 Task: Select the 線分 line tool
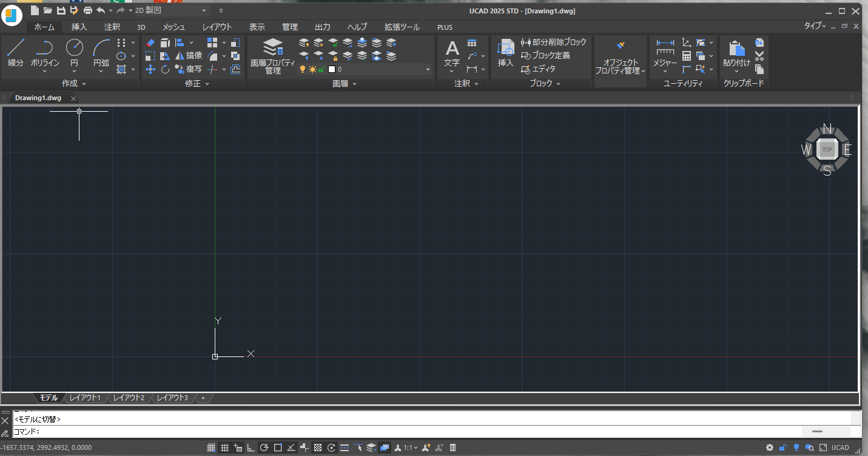pyautogui.click(x=16, y=53)
